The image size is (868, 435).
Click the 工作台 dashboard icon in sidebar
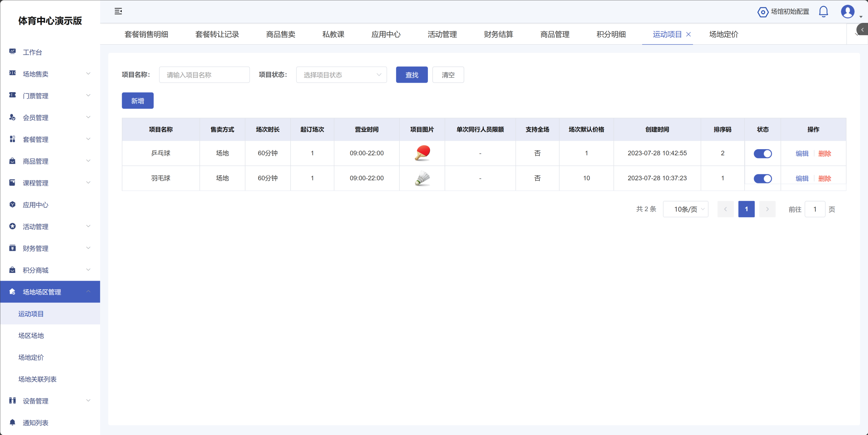pos(13,52)
